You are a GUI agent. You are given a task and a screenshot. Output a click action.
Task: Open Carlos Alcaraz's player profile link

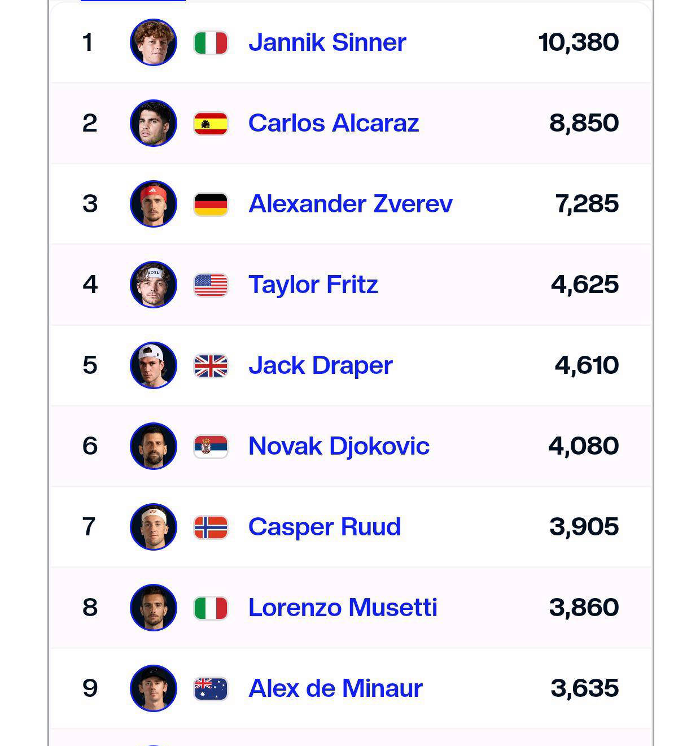[334, 123]
